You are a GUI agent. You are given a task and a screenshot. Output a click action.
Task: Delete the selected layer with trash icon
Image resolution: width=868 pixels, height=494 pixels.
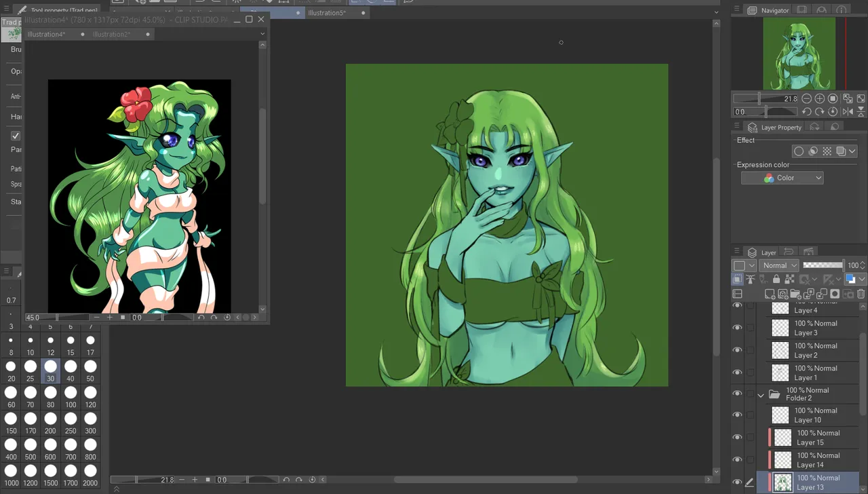coord(861,294)
